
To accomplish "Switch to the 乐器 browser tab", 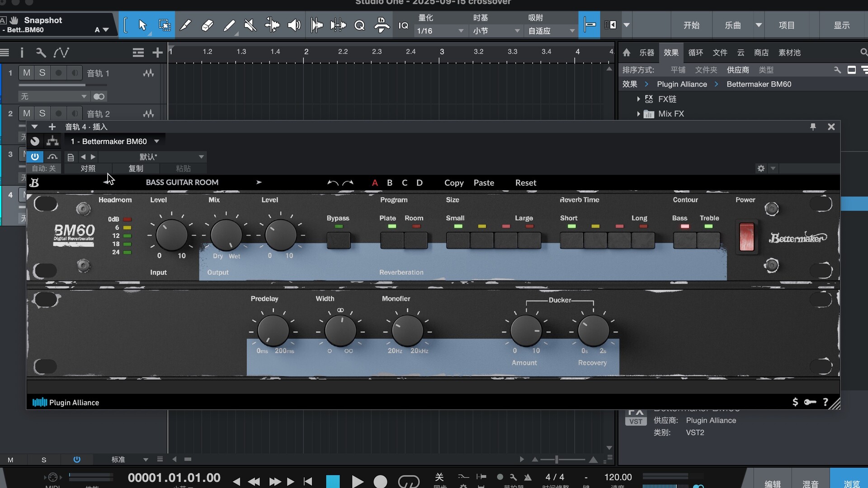I will 646,52.
